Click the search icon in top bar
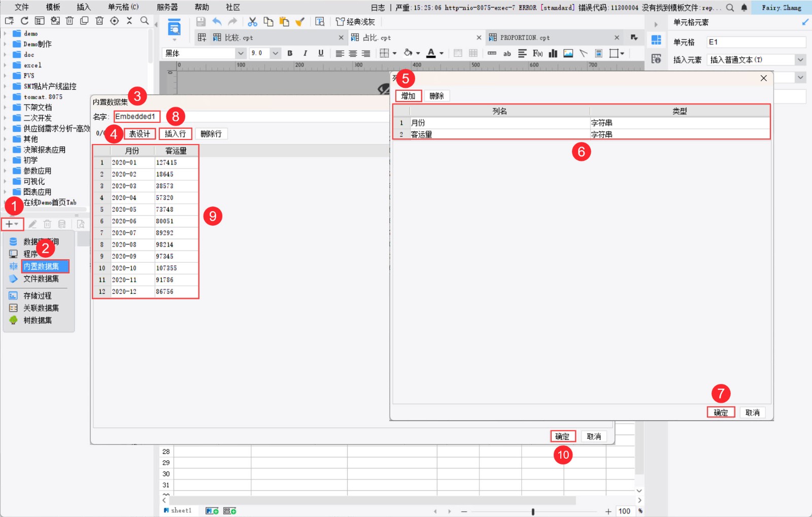The width and height of the screenshot is (812, 517). (730, 8)
